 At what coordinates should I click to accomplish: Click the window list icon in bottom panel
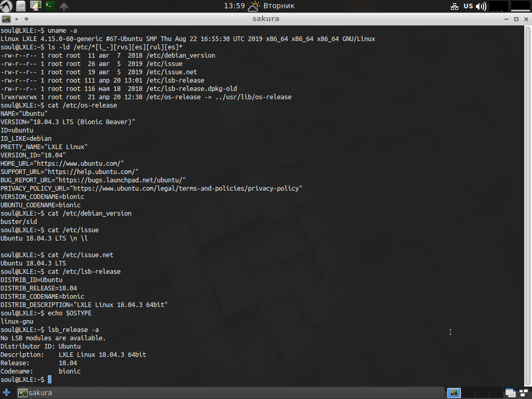510,393
